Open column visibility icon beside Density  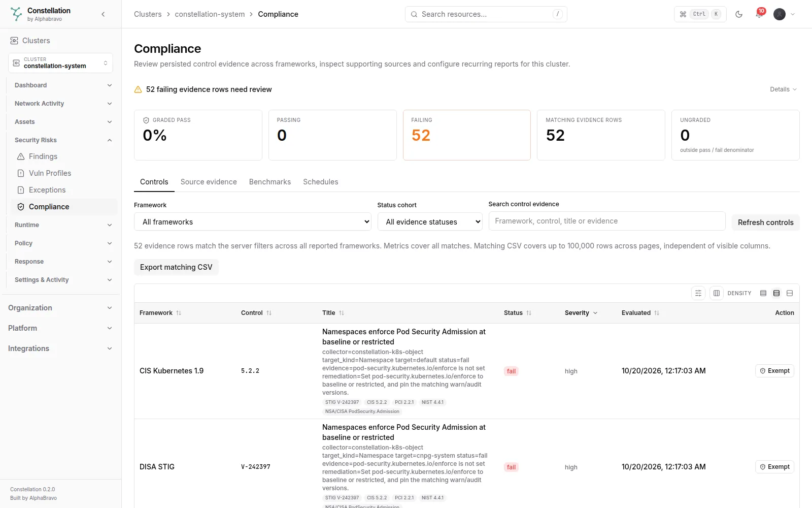717,293
